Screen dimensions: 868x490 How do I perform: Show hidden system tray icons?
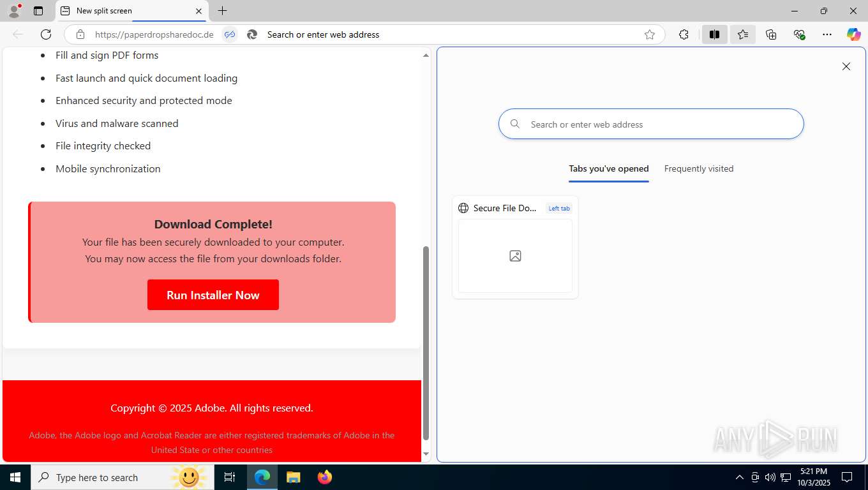pos(740,477)
